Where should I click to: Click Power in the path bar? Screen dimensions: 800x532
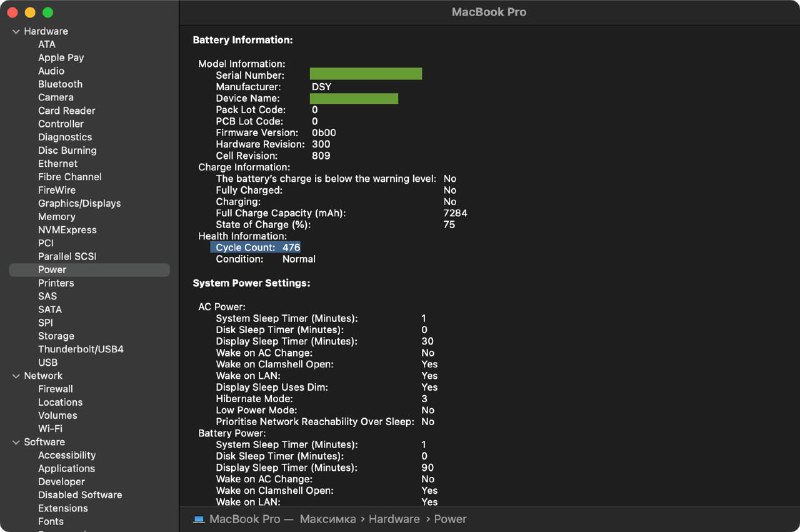point(449,519)
